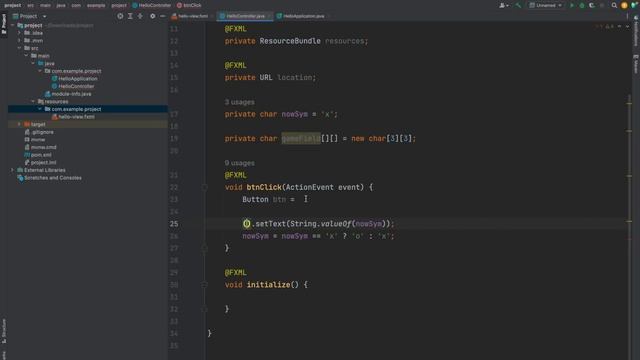The image size is (640, 360).
Task: Hide the Project panel with minus icon
Action: click(162, 16)
